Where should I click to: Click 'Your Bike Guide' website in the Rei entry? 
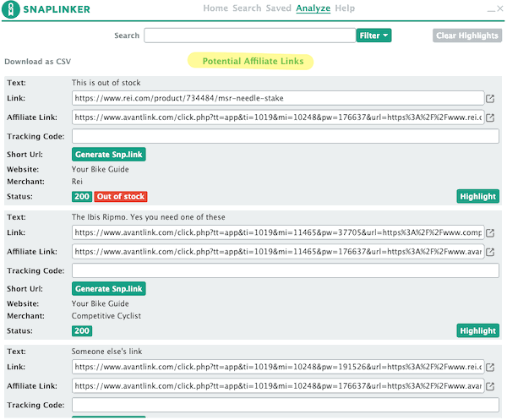coord(101,169)
